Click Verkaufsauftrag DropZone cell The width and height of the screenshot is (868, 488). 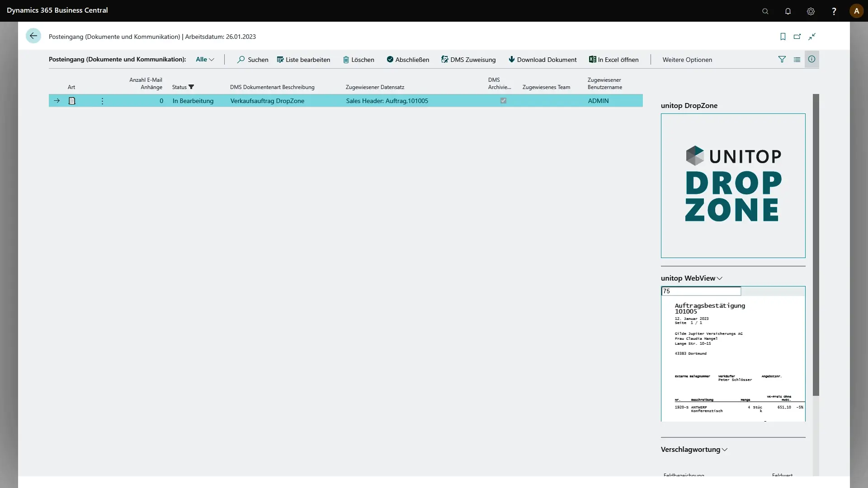(267, 101)
